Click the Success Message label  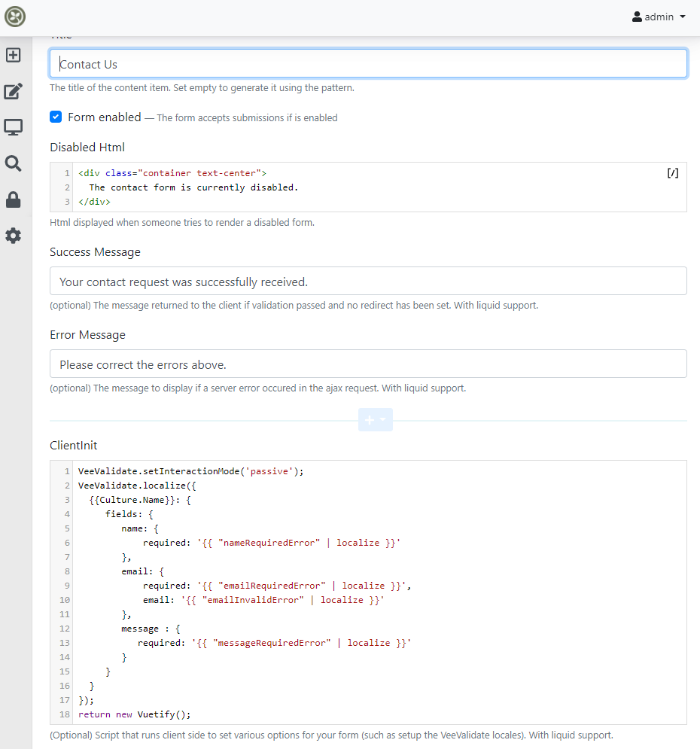[x=95, y=251]
